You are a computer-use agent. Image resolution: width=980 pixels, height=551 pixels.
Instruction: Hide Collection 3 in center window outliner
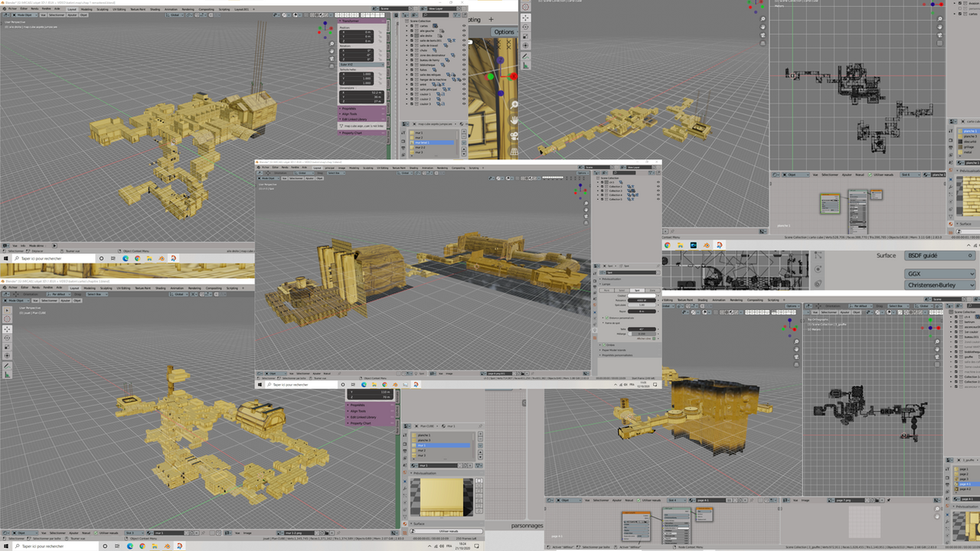[658, 191]
